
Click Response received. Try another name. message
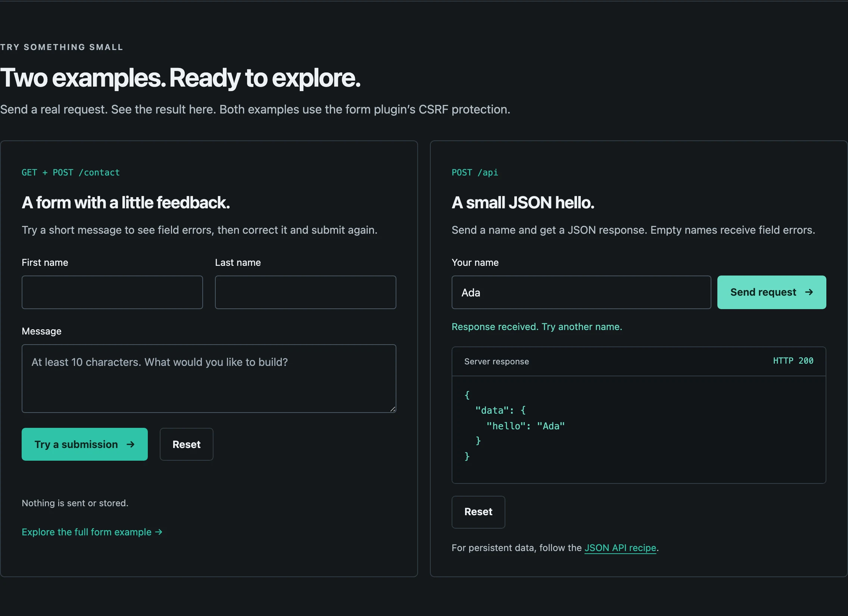point(537,327)
